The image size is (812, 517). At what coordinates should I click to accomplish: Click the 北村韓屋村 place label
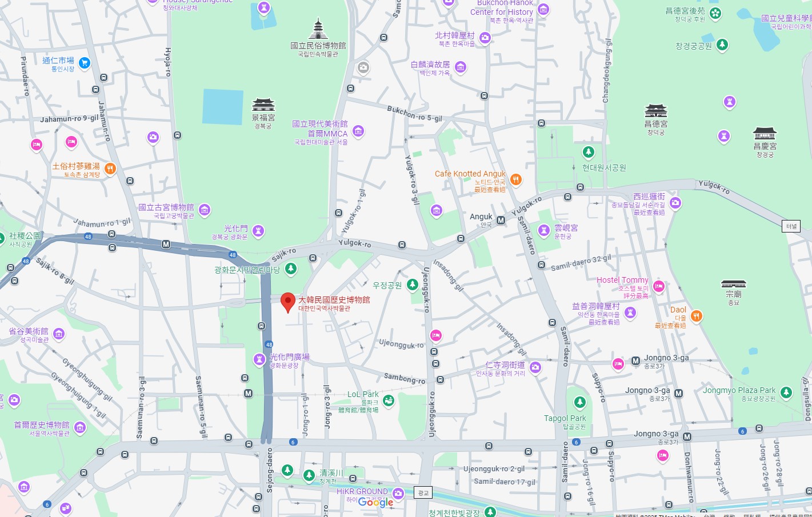click(454, 35)
